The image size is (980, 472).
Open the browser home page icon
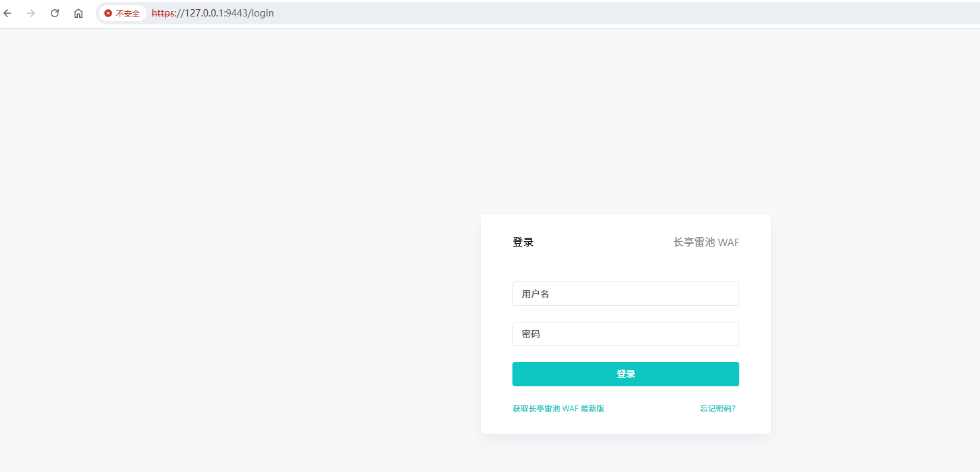pyautogui.click(x=78, y=13)
